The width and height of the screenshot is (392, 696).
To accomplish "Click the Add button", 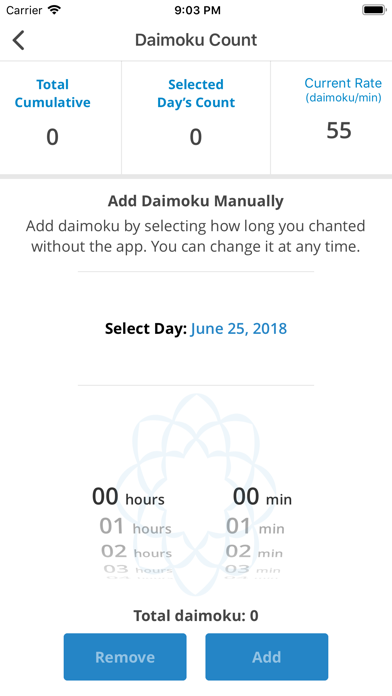I will tap(266, 657).
